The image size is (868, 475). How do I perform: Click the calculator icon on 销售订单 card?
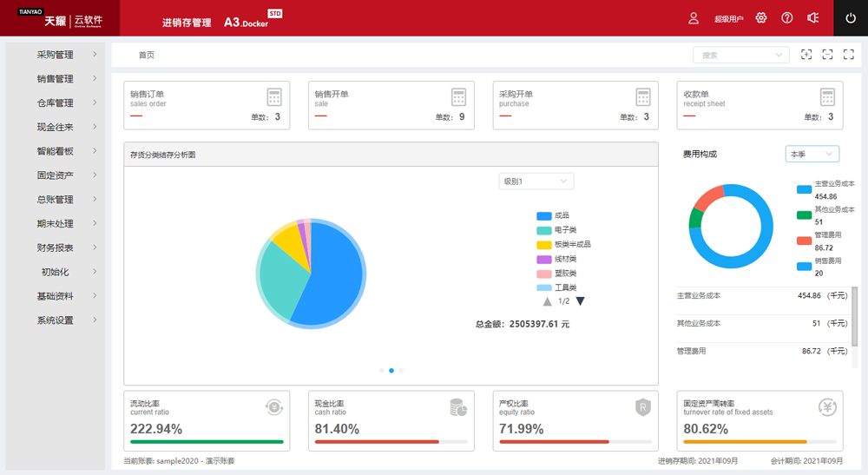(x=274, y=96)
